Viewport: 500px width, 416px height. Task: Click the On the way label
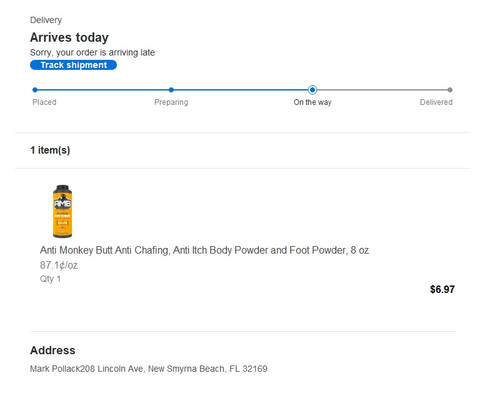click(x=312, y=102)
